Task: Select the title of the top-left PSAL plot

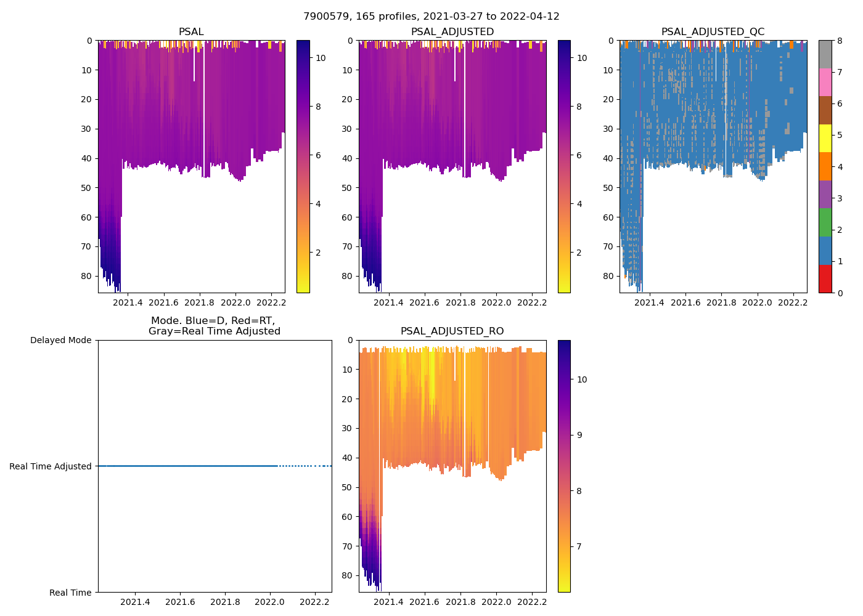Action: click(x=191, y=32)
